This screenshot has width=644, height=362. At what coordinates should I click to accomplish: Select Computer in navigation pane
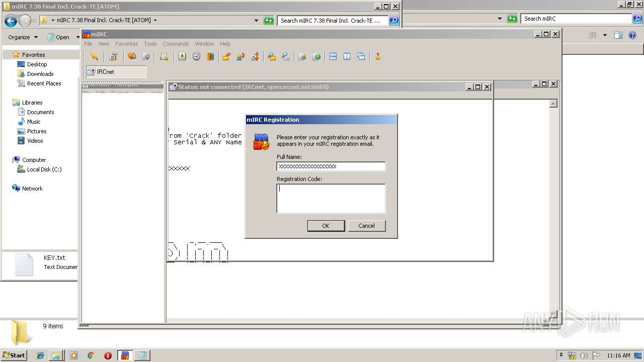[34, 160]
